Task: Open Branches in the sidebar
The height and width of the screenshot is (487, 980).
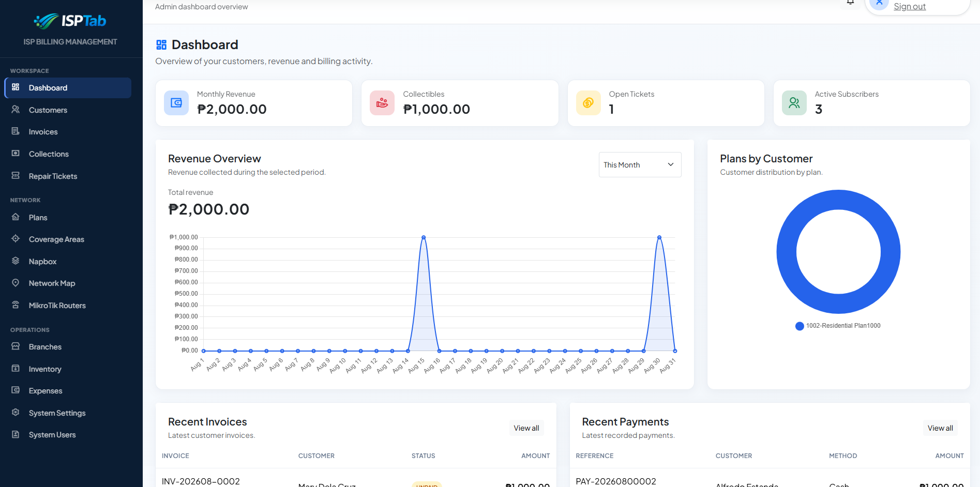Action: [x=68, y=347]
